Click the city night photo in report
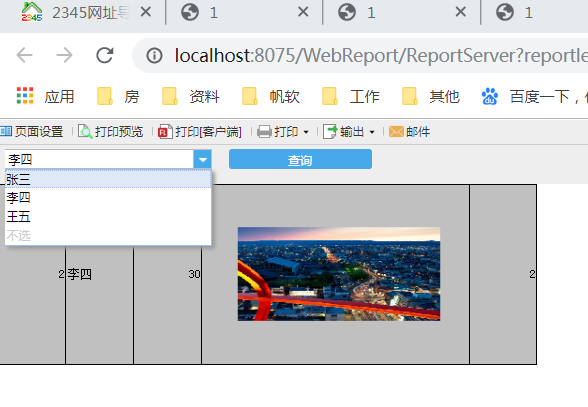The height and width of the screenshot is (407, 588). (x=339, y=274)
